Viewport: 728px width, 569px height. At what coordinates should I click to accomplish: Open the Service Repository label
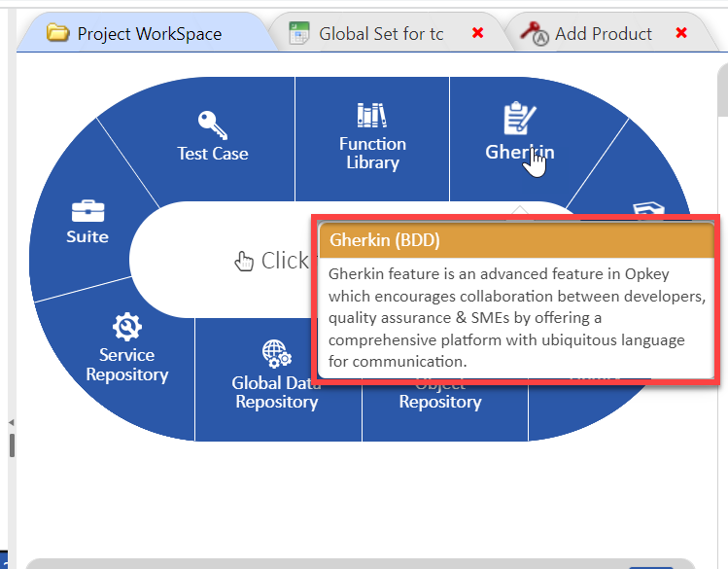pyautogui.click(x=126, y=365)
